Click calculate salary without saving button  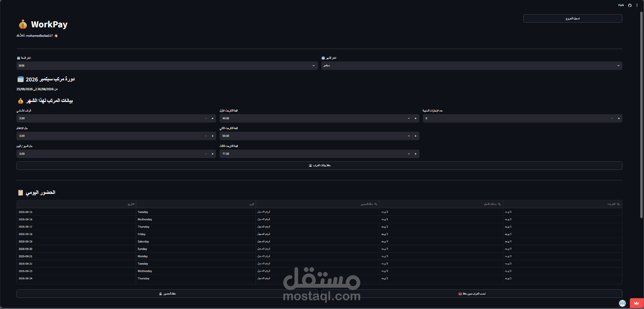point(472,293)
